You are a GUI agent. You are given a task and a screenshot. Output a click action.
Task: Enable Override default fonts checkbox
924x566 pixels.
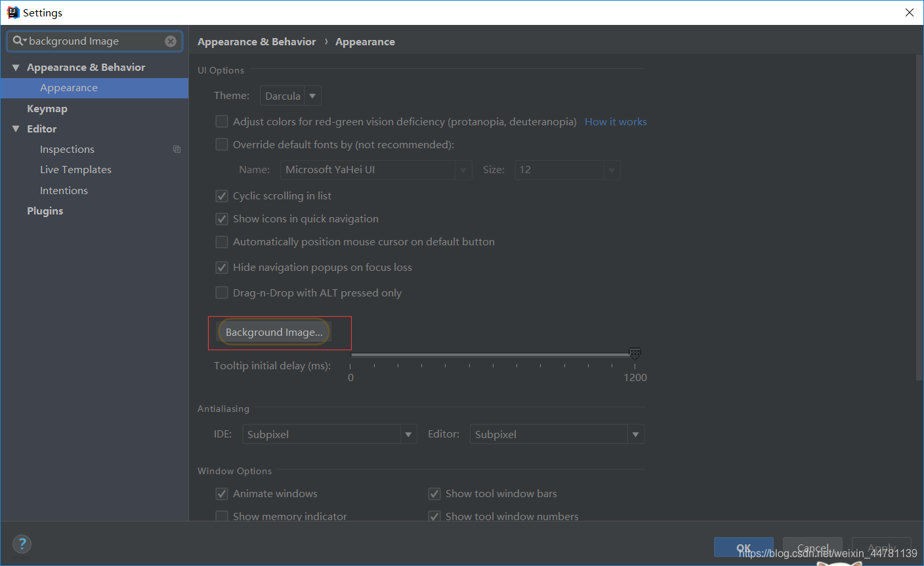[x=222, y=144]
